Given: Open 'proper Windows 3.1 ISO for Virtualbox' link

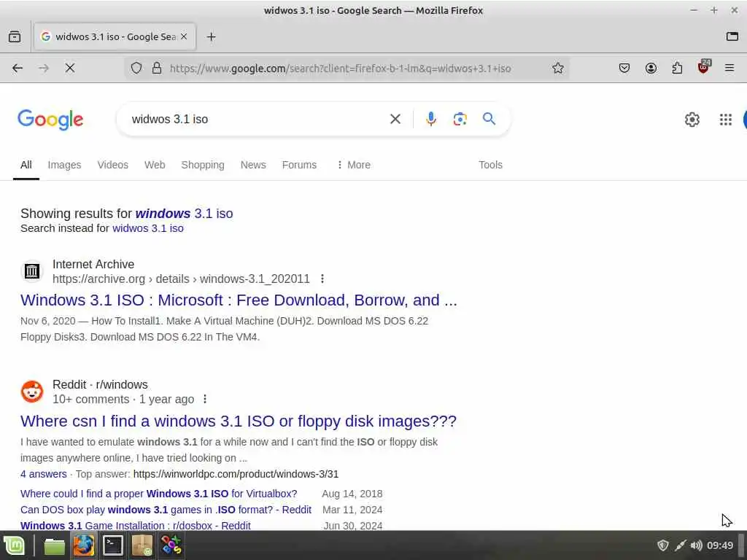Looking at the screenshot, I should coord(158,494).
